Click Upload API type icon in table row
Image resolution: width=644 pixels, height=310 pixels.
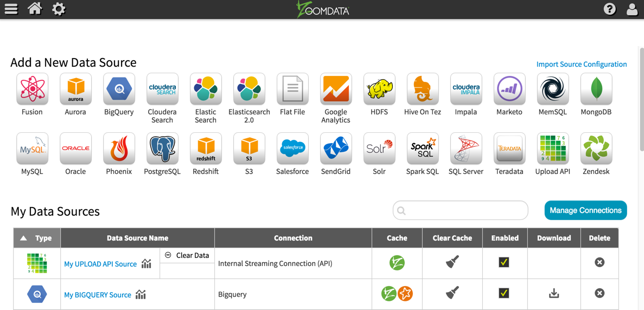click(x=37, y=263)
